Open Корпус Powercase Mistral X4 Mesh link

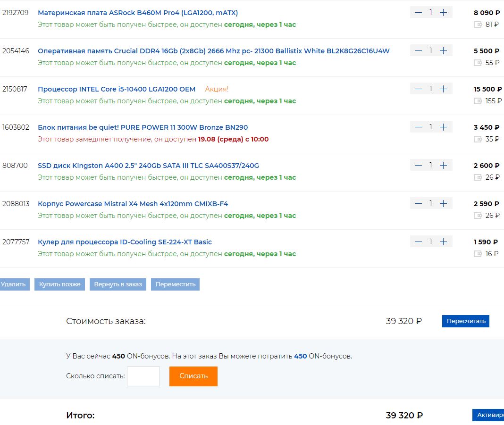(x=133, y=204)
